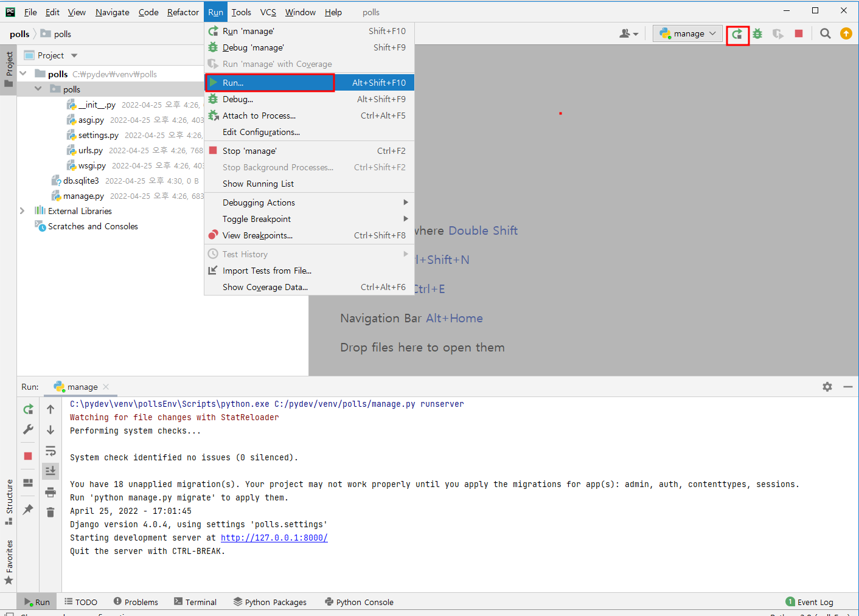The image size is (859, 616).
Task: Choose View Breakpoints... menu item
Action: [x=309, y=235]
